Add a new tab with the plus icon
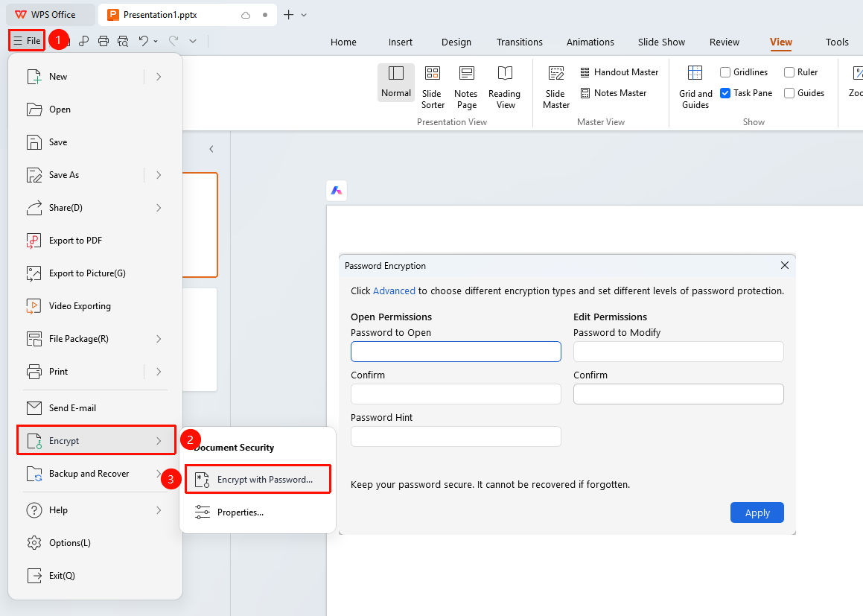 [288, 15]
